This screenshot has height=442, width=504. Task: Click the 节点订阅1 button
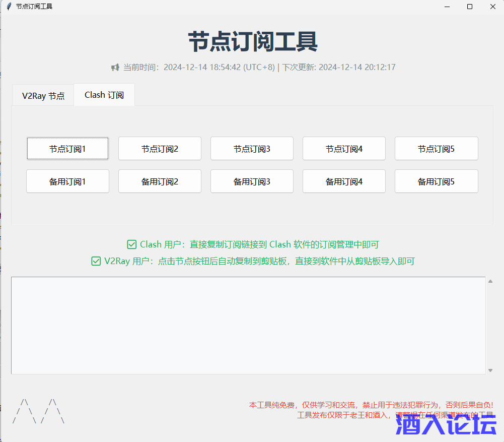67,148
